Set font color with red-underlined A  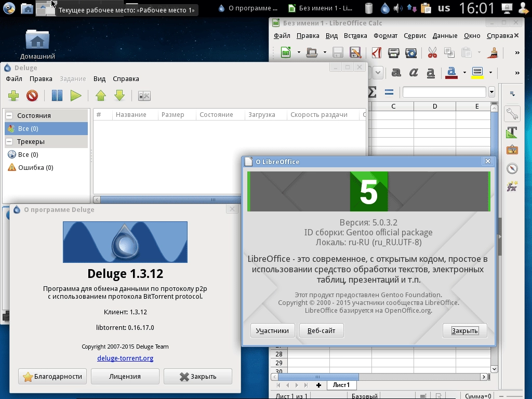pos(451,73)
